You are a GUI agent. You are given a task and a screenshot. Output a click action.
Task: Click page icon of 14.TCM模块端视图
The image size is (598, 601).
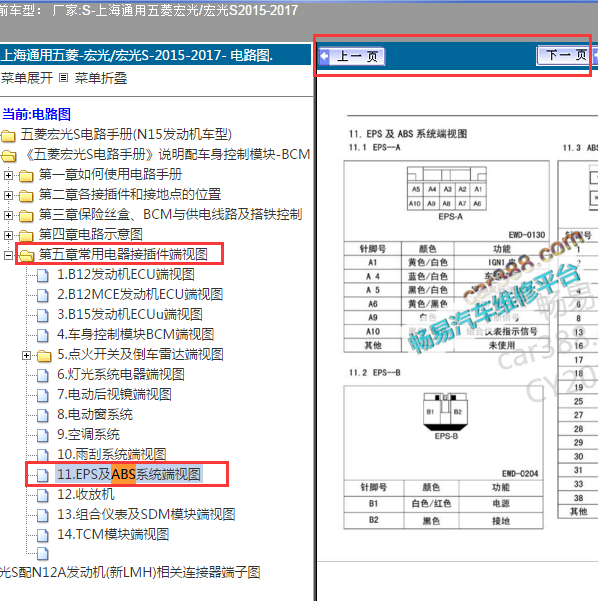(43, 535)
